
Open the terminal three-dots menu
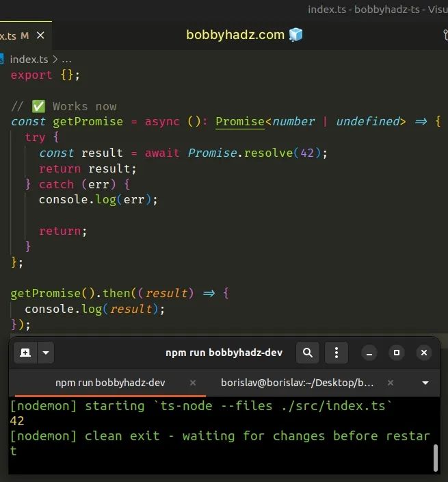pos(337,353)
